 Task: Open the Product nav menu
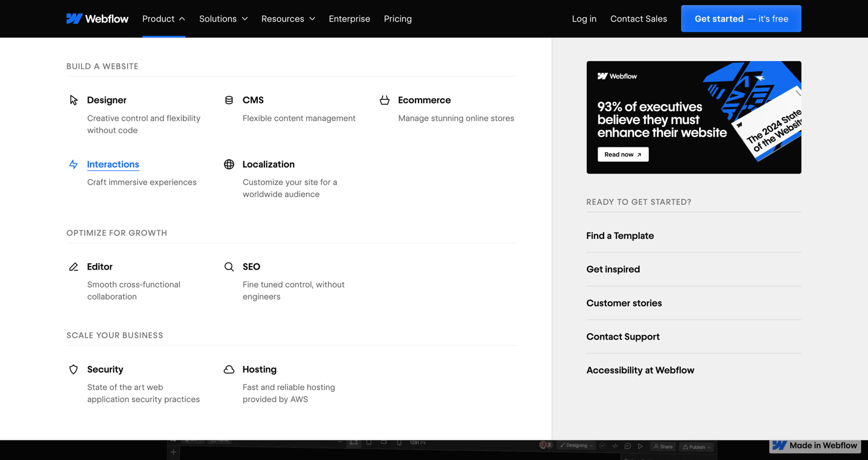tap(164, 19)
